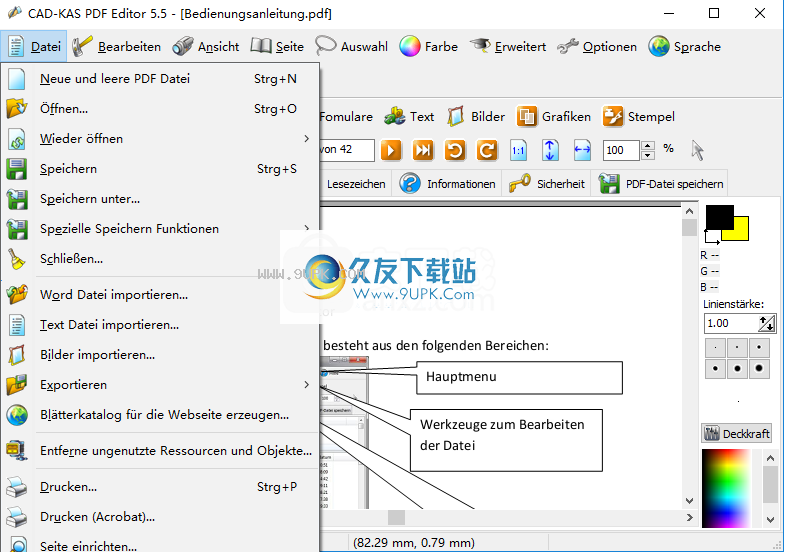Image resolution: width=787 pixels, height=554 pixels.
Task: Switch to Lesezeichen tab
Action: (356, 184)
